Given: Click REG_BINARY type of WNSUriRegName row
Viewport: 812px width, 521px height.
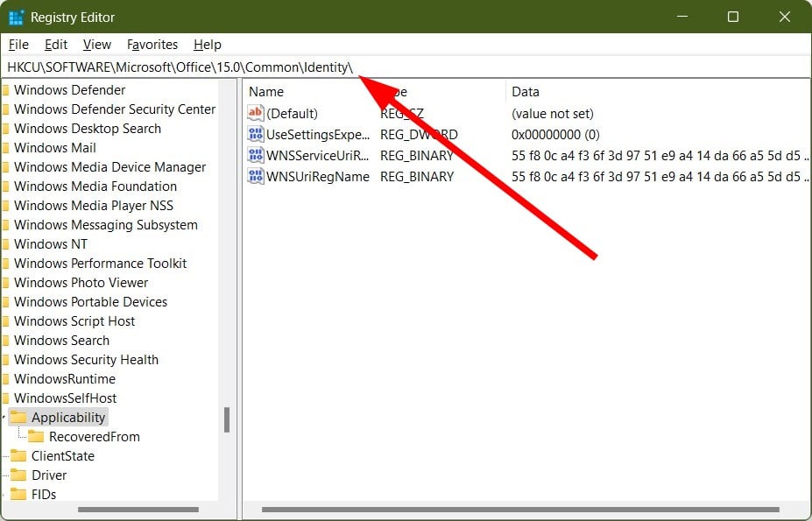Looking at the screenshot, I should pyautogui.click(x=417, y=177).
